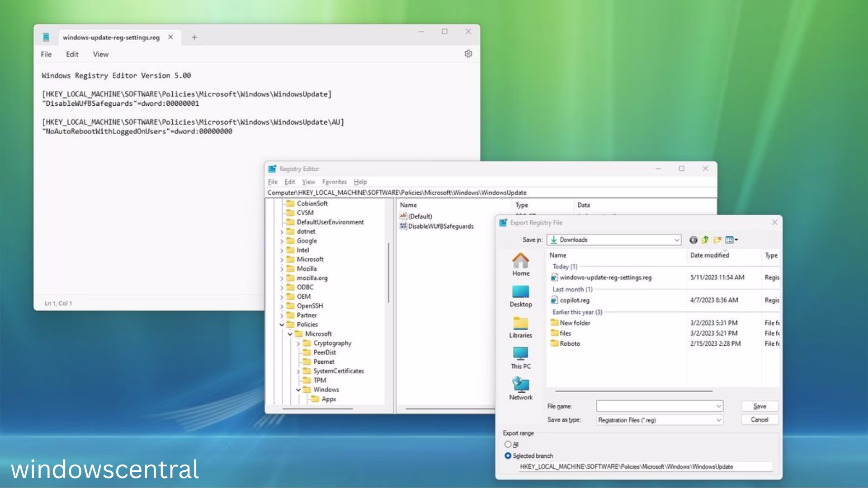Click the Registry Editor title bar icon
The image size is (868, 488).
point(272,169)
